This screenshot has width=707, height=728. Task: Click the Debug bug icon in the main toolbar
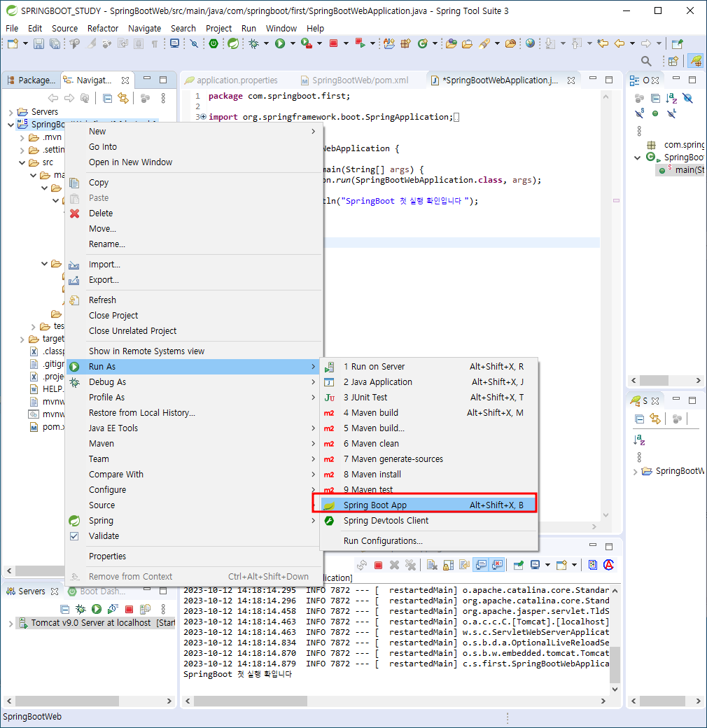(x=253, y=43)
